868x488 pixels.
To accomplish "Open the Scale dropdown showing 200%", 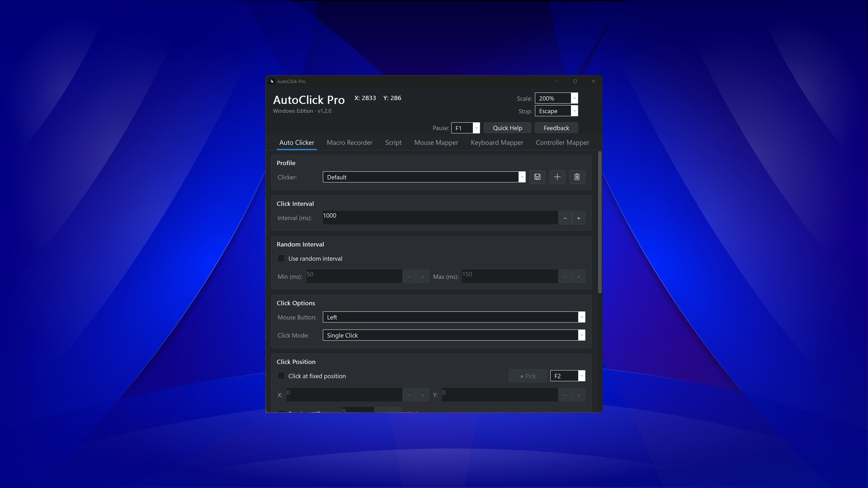I will click(557, 99).
